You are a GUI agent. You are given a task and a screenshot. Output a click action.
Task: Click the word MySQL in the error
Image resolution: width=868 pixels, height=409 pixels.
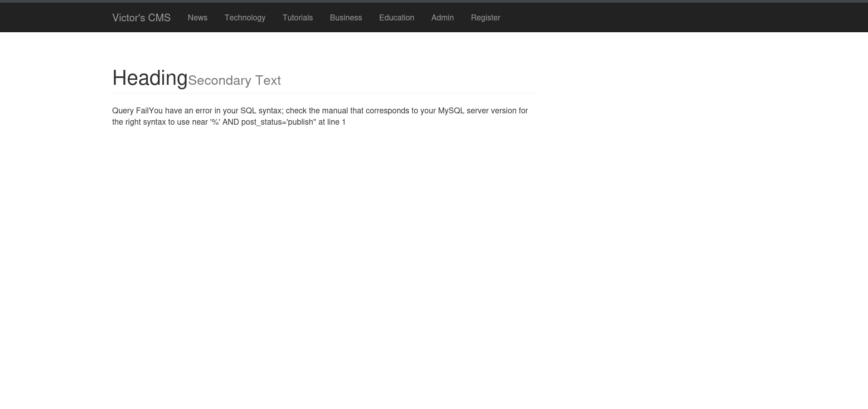click(451, 111)
